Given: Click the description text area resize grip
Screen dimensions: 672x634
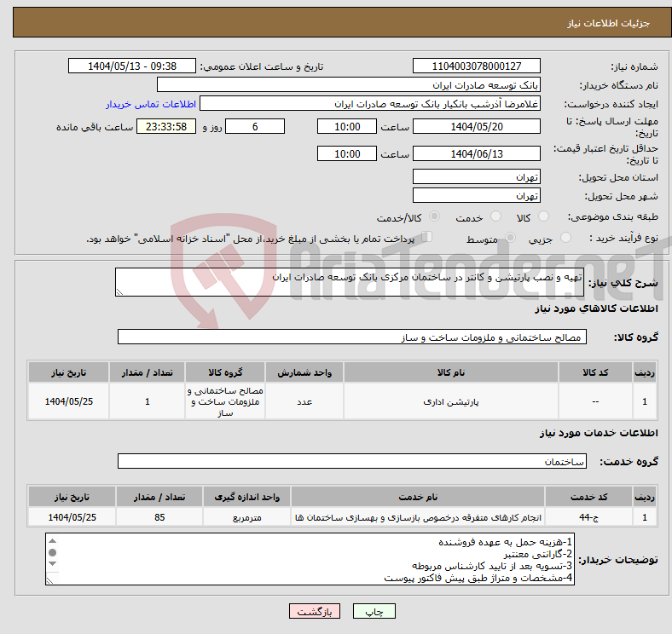Looking at the screenshot, I should [x=119, y=291].
